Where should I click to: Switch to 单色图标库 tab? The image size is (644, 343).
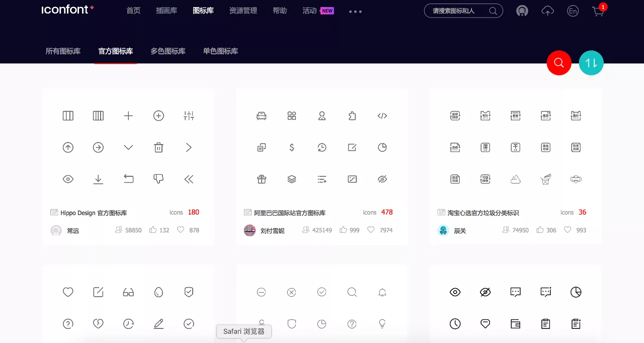(220, 51)
